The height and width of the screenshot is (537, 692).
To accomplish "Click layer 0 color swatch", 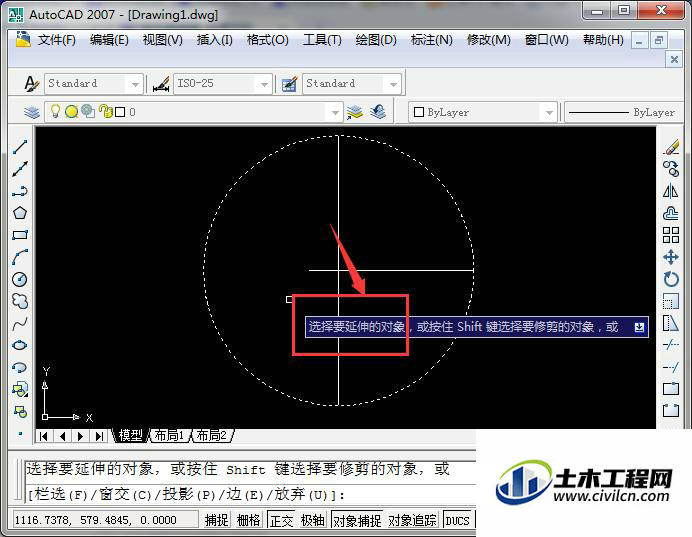I will [120, 112].
